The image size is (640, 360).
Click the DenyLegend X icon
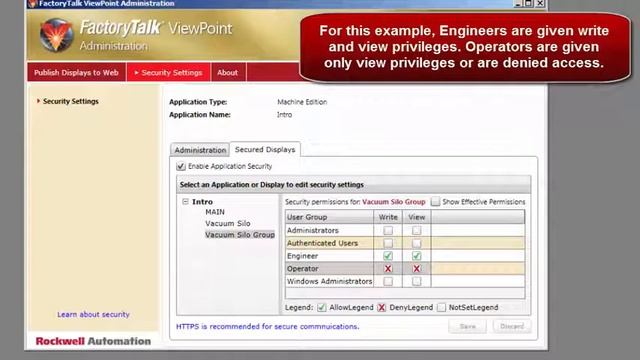pos(381,307)
